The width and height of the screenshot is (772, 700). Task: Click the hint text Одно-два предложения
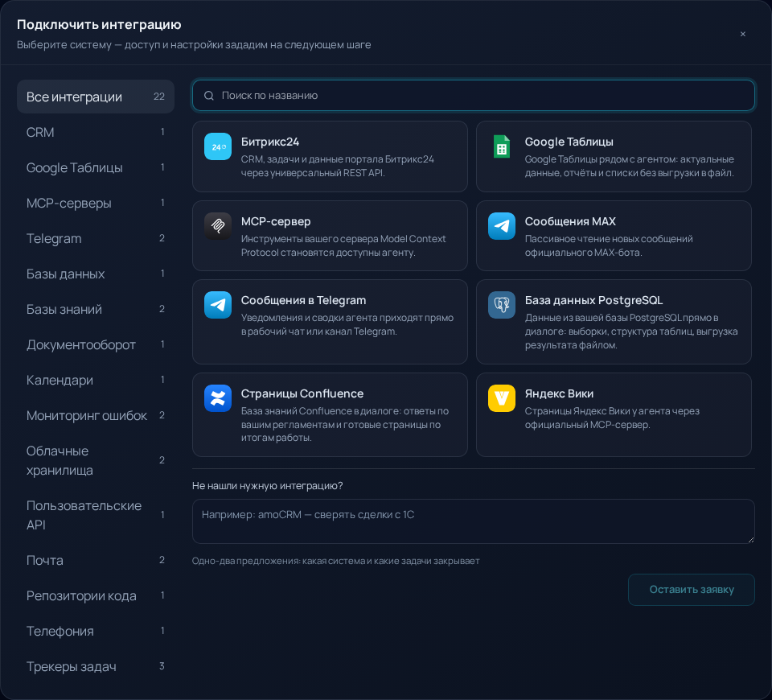[336, 561]
